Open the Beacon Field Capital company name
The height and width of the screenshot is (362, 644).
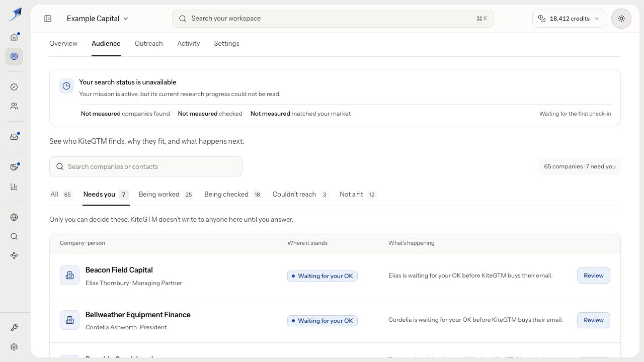coord(119,270)
